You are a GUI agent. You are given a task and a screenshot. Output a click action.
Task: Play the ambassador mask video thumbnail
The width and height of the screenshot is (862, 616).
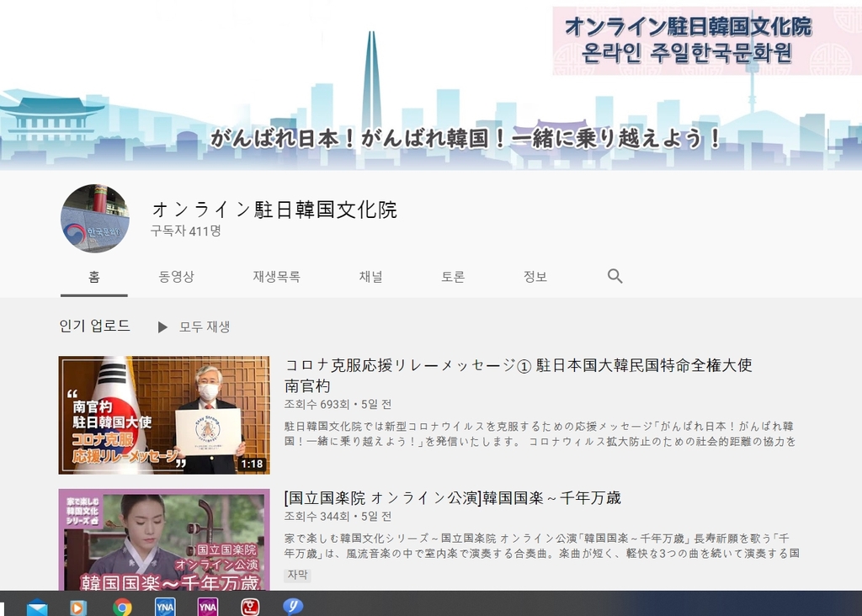[x=164, y=415]
